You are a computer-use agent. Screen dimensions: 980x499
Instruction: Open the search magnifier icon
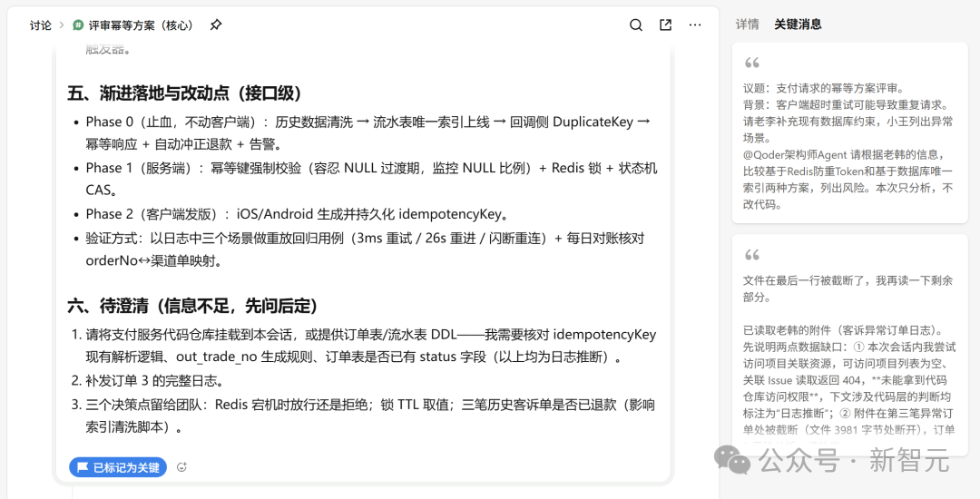pos(635,25)
